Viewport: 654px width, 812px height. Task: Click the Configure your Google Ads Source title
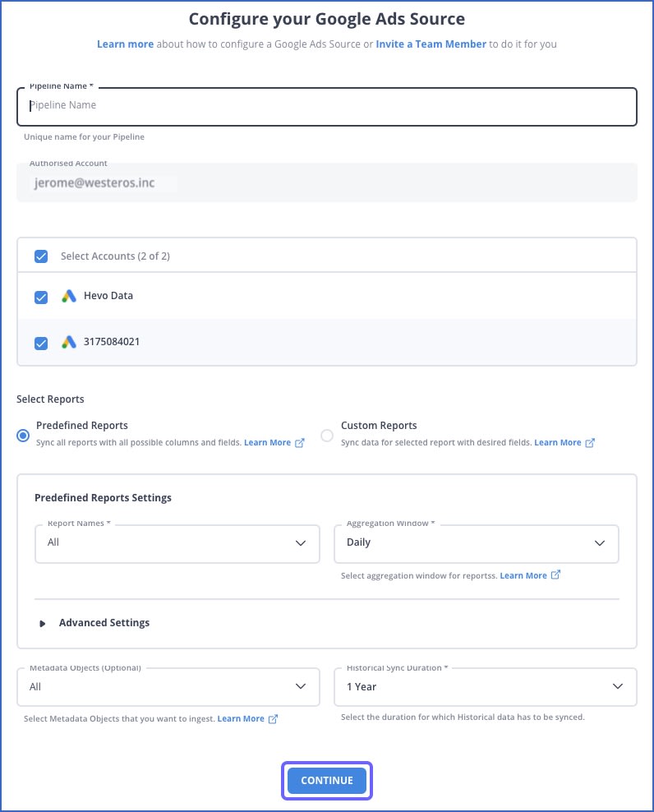tap(327, 19)
